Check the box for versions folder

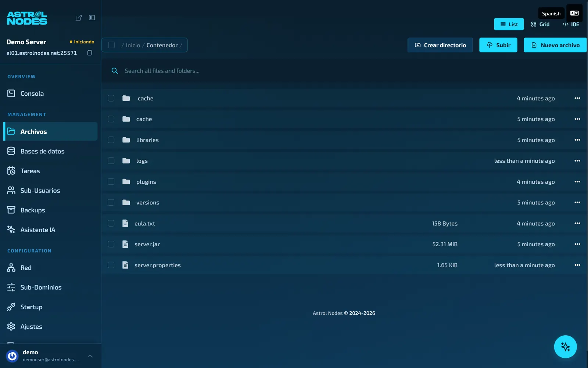tap(111, 202)
